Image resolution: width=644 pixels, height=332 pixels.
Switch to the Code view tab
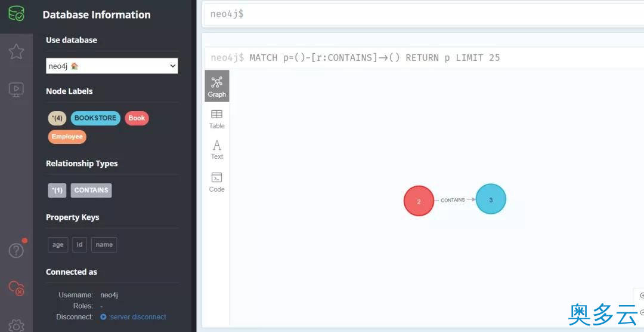point(217,182)
